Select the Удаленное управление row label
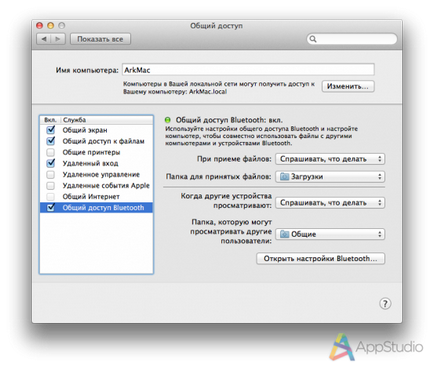This screenshot has height=367, width=434. click(101, 174)
